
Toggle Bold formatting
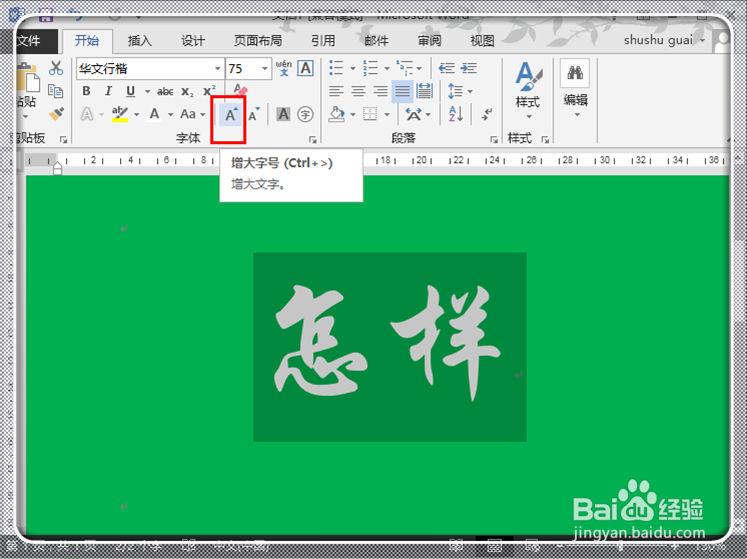click(x=86, y=91)
